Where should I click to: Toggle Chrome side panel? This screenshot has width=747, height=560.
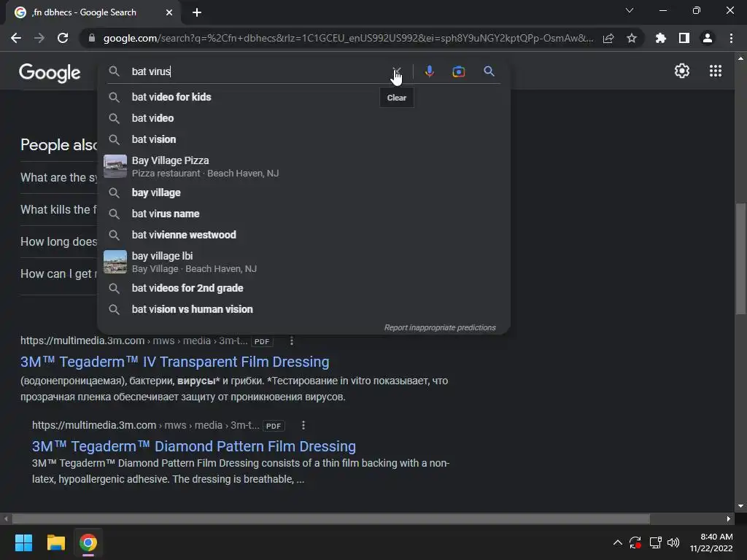click(x=684, y=38)
